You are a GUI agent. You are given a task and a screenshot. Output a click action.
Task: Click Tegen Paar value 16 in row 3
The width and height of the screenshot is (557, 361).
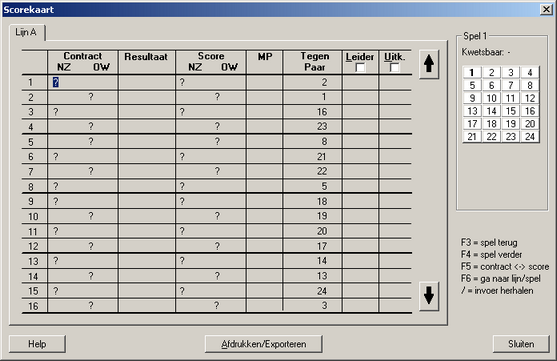click(322, 112)
